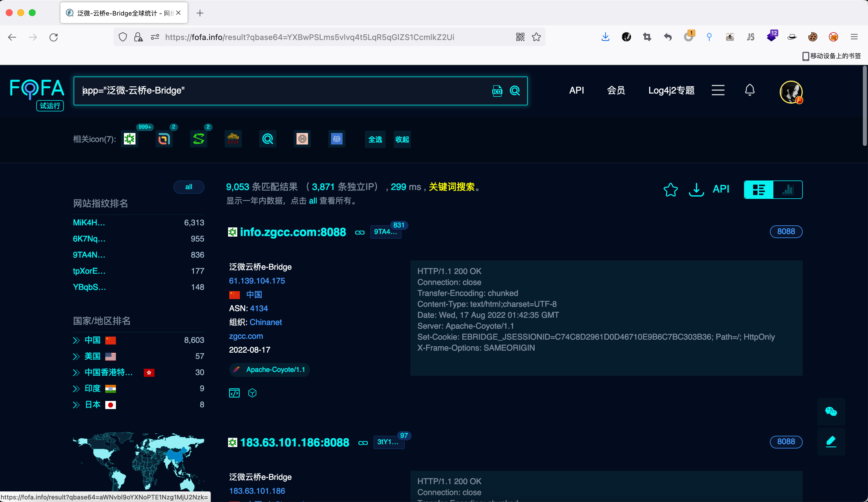Screen dimensions: 868x502
Task: Bookmark this page with the star icon
Action: tap(536, 37)
